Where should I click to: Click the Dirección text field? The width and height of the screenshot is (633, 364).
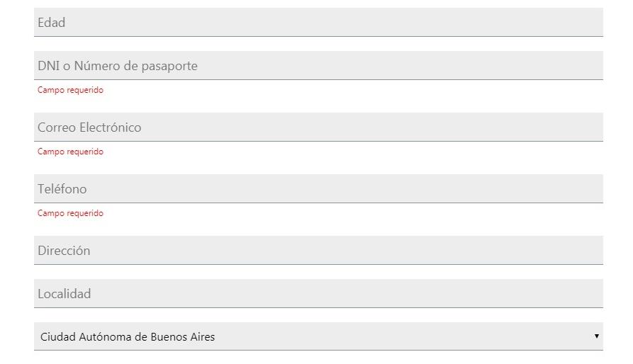point(318,251)
